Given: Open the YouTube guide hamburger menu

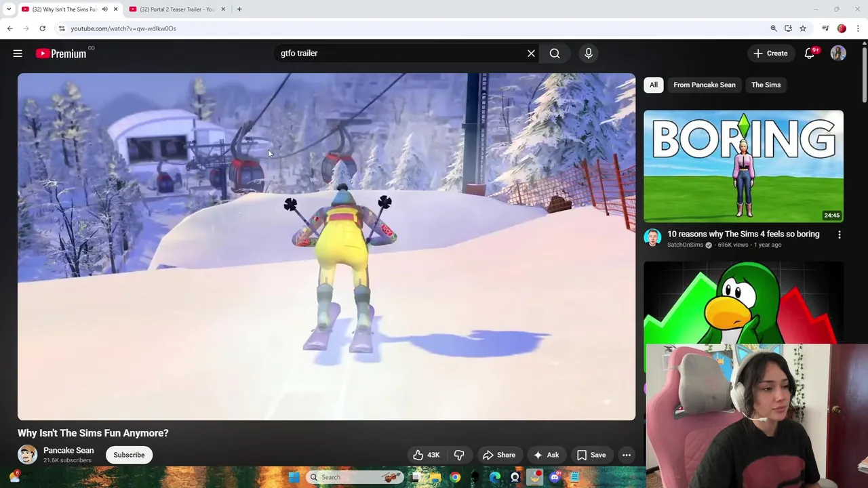Looking at the screenshot, I should (18, 54).
